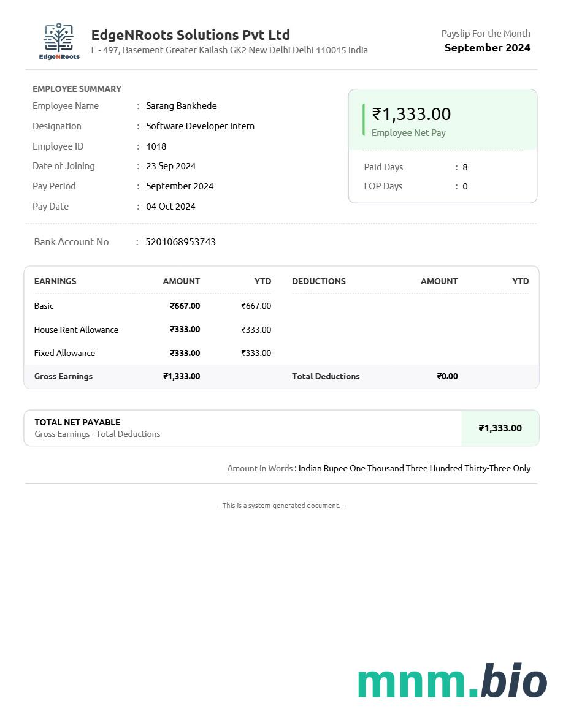Click the Paid Days value 8

point(465,167)
